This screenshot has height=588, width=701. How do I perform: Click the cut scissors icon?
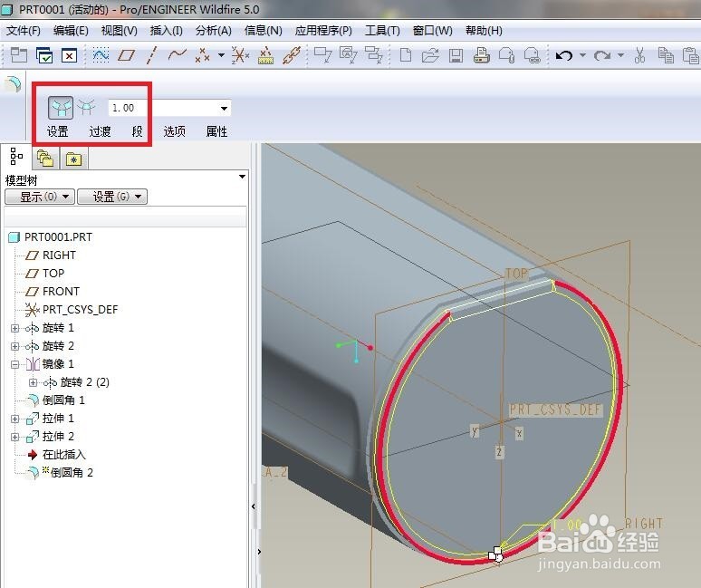(x=639, y=55)
